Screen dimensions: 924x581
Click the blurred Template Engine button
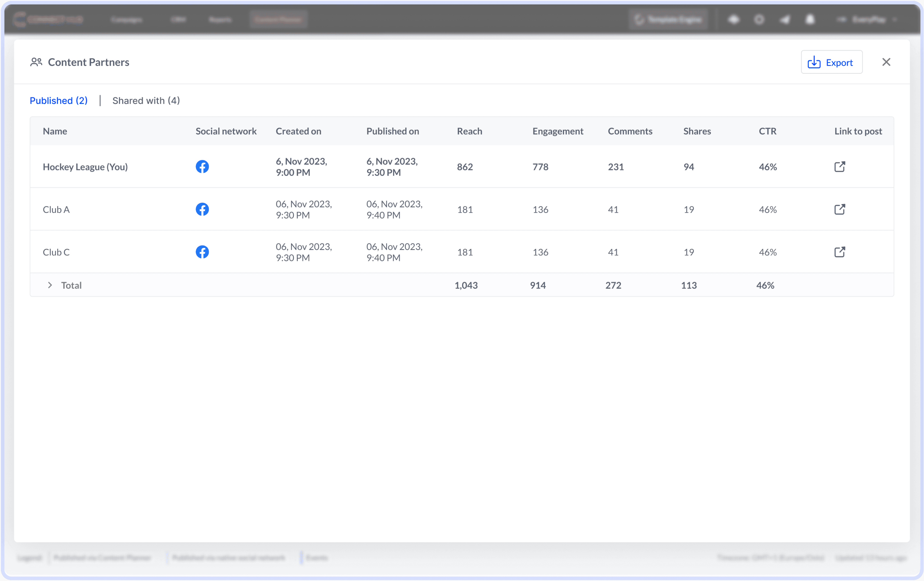pyautogui.click(x=668, y=19)
